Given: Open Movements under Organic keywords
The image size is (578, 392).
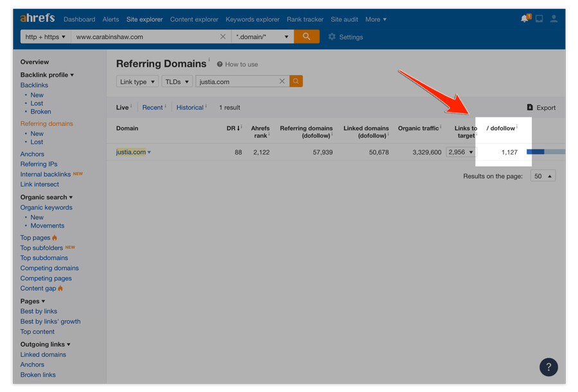Looking at the screenshot, I should point(47,225).
